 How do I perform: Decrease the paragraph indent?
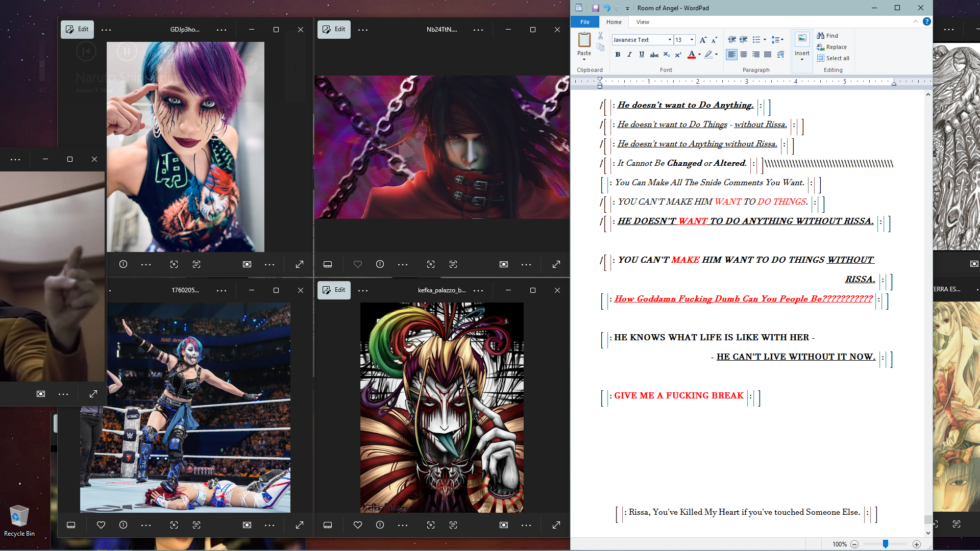coord(731,40)
